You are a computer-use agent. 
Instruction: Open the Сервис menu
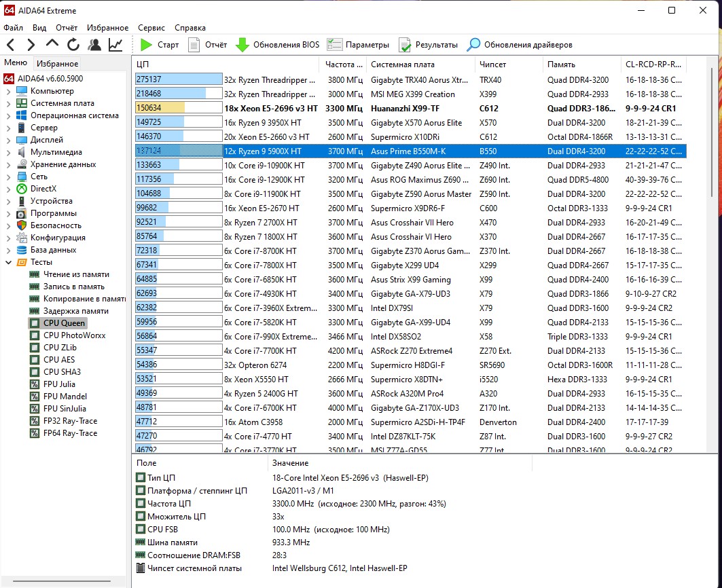click(151, 28)
